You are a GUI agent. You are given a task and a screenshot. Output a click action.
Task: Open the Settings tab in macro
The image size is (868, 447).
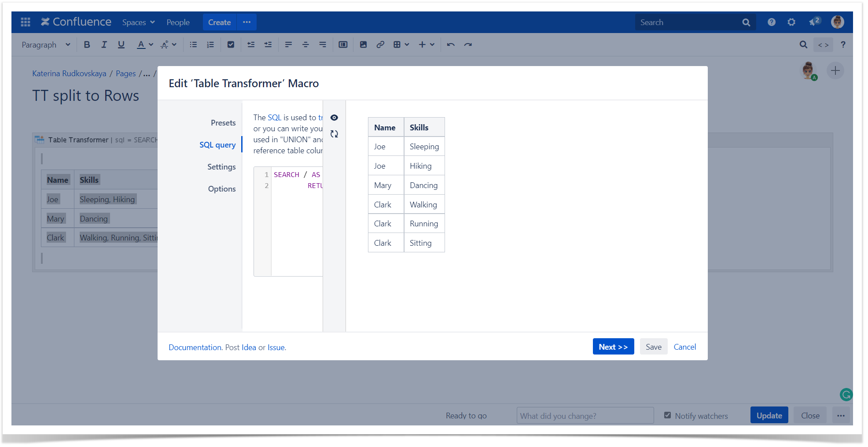tap(221, 167)
